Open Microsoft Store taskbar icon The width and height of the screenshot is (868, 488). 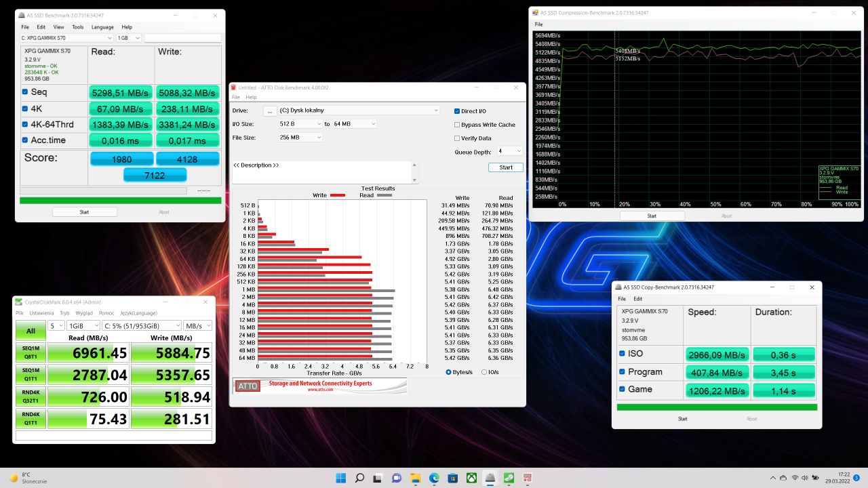coord(452,478)
